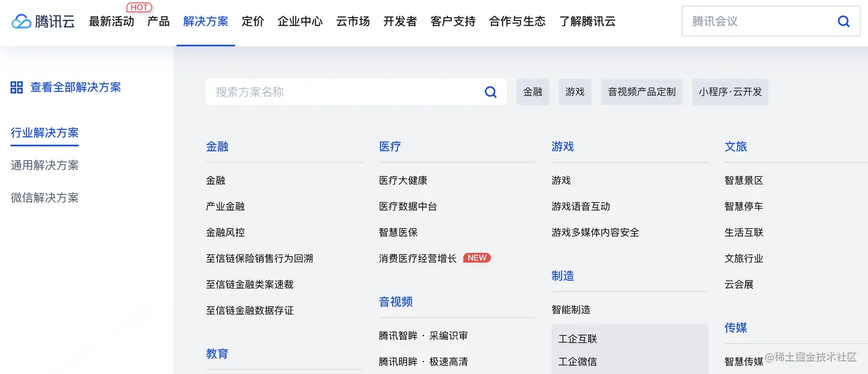Image resolution: width=868 pixels, height=374 pixels.
Task: Open the 企业中心 menu
Action: [300, 21]
